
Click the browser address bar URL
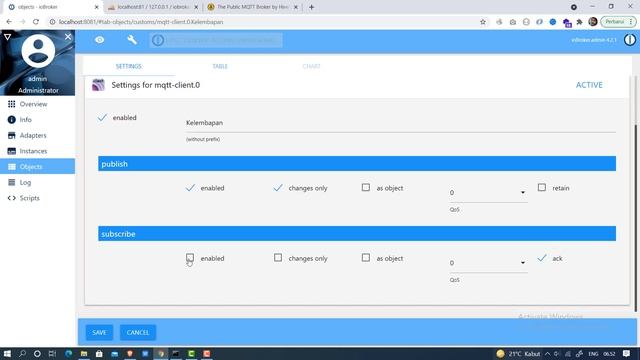coord(141,22)
